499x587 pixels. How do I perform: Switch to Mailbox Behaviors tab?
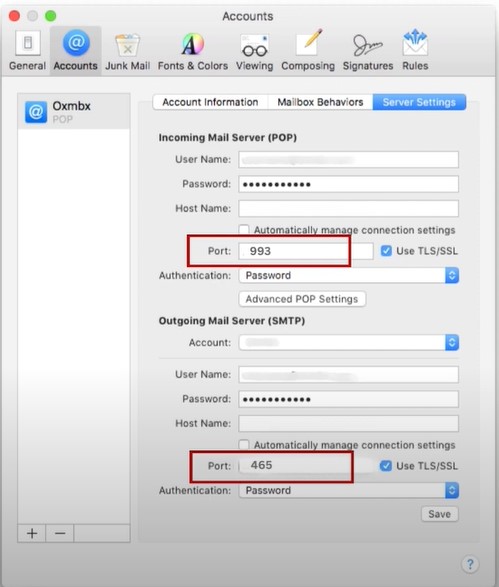320,102
